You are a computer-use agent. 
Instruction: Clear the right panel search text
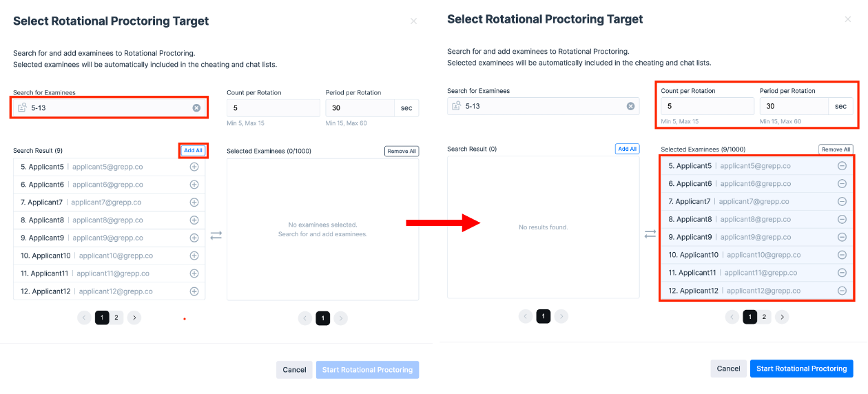tap(630, 106)
